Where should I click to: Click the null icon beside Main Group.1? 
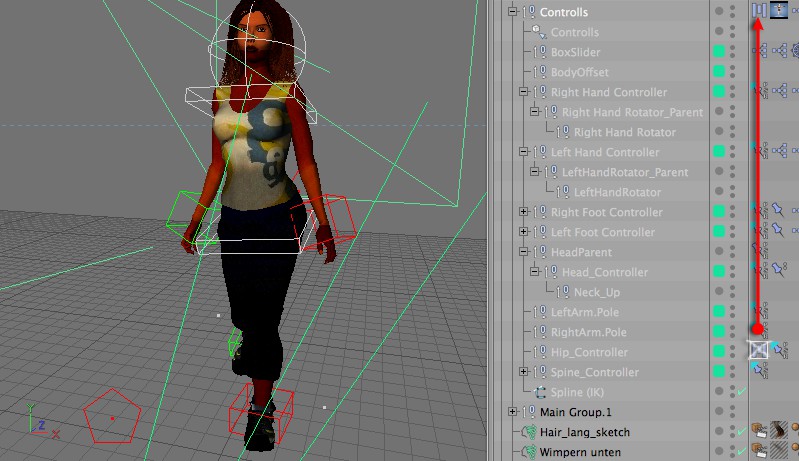coord(530,412)
